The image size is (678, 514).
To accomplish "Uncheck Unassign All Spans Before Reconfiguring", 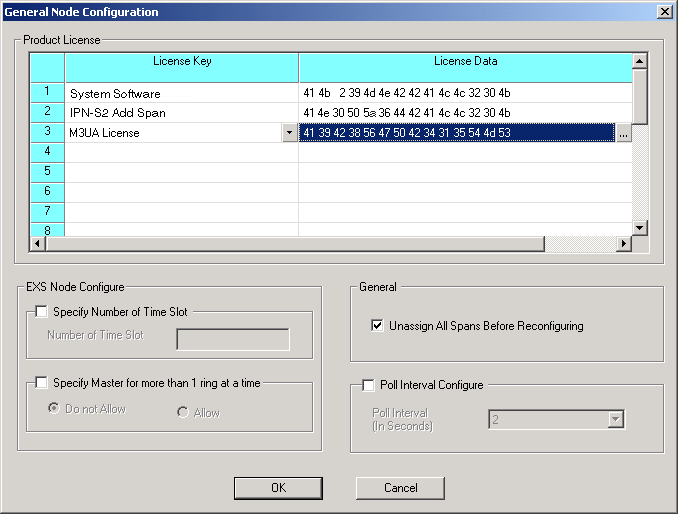I will point(377,326).
